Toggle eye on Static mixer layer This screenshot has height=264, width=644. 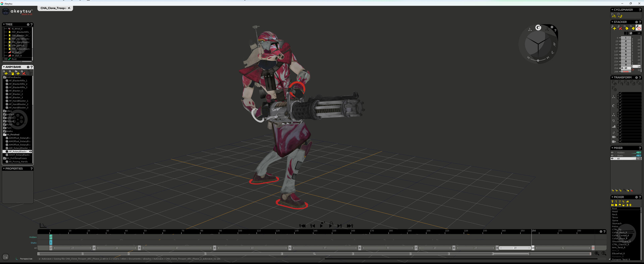click(612, 156)
